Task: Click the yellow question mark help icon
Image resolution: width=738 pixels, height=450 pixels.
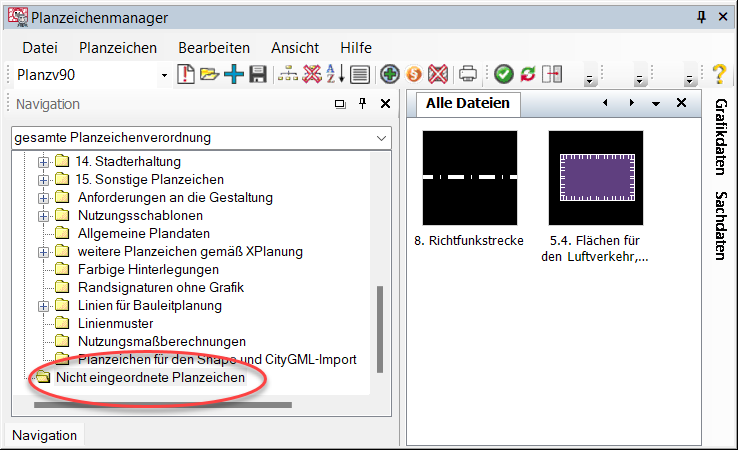Action: [x=718, y=74]
